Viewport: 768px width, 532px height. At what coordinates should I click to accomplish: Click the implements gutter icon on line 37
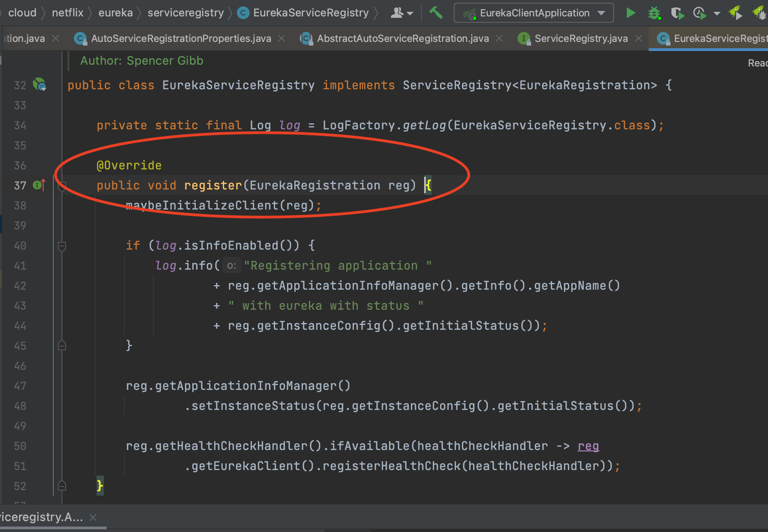click(x=39, y=185)
